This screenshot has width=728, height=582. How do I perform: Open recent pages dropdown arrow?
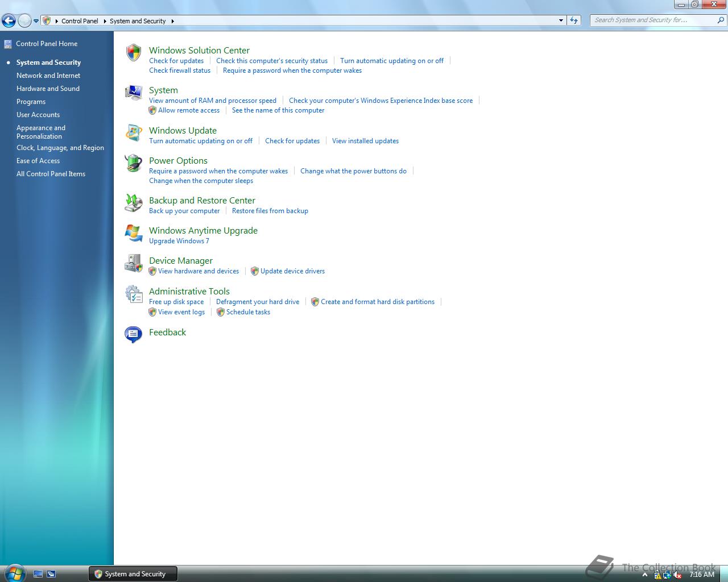tap(36, 21)
